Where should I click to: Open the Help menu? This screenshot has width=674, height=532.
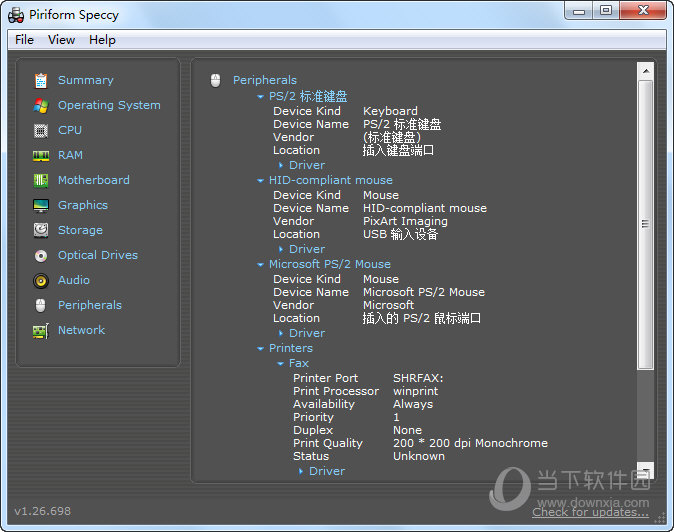(x=102, y=40)
